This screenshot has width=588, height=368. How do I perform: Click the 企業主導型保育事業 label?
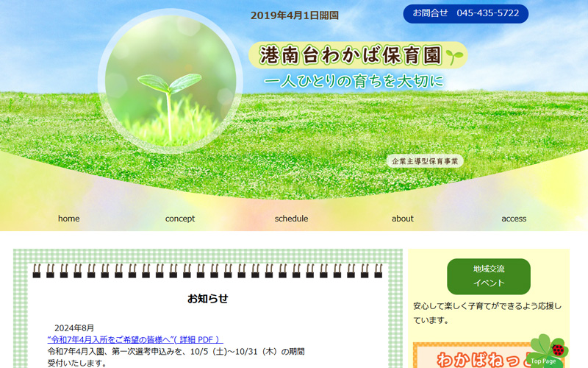tap(425, 161)
